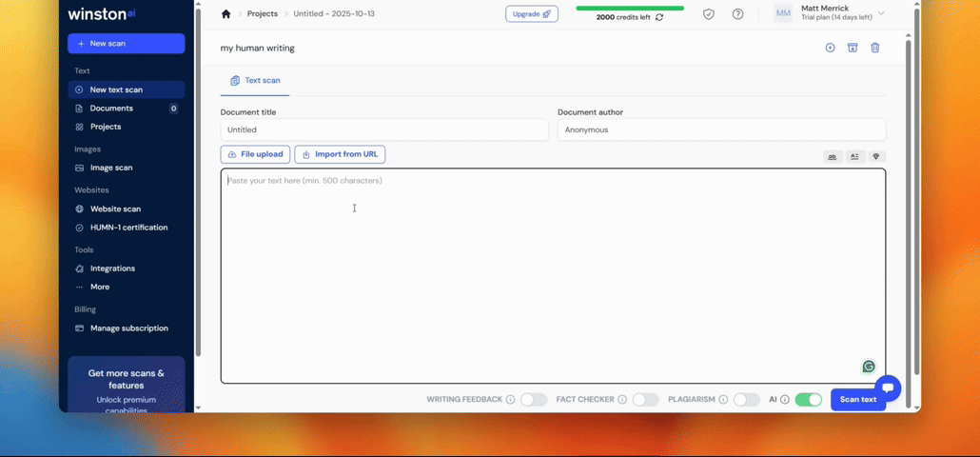Open Image scan in sidebar

point(127,168)
